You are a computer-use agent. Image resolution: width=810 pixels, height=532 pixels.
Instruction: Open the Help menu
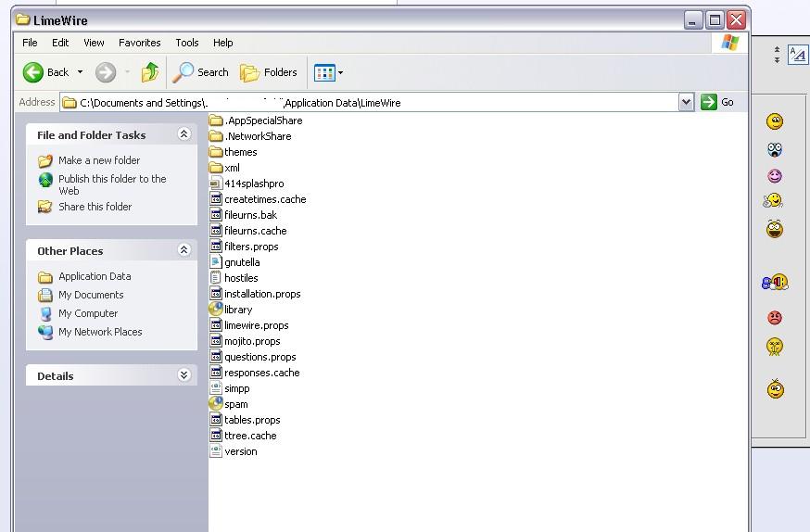point(222,43)
